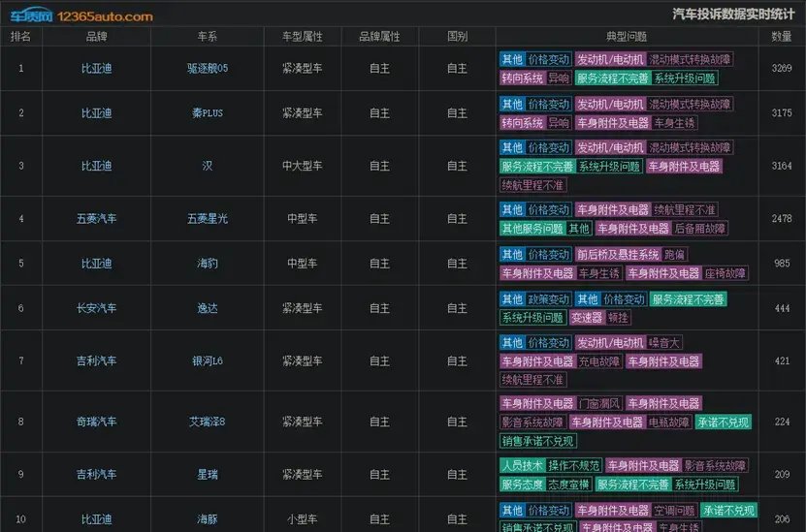Click the complaint count 224

[x=782, y=422]
